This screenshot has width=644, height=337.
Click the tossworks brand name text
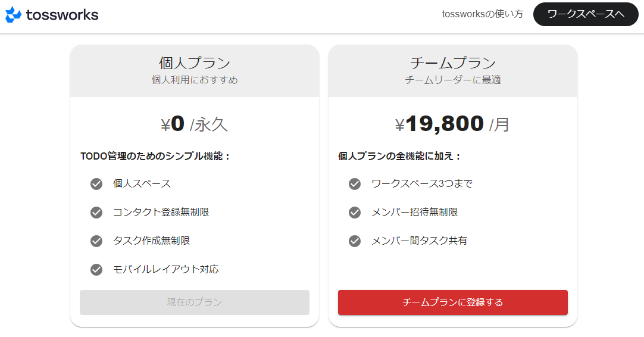click(x=62, y=15)
